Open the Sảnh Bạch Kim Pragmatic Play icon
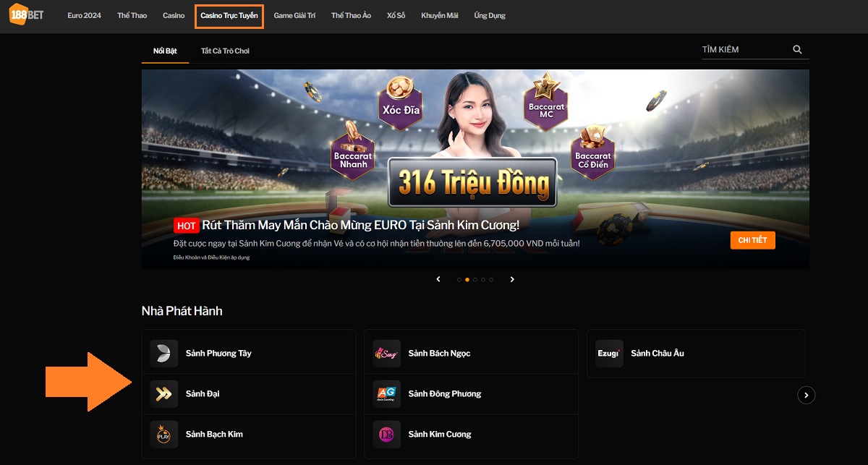 164,435
